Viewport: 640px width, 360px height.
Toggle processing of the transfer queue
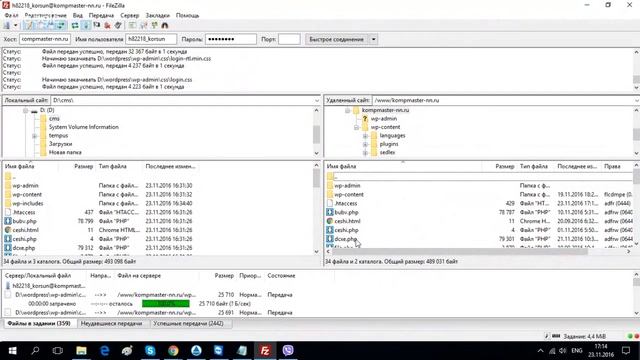[86, 25]
